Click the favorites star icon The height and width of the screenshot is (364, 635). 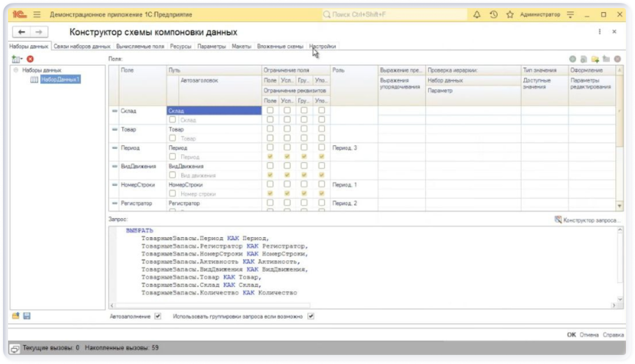510,15
